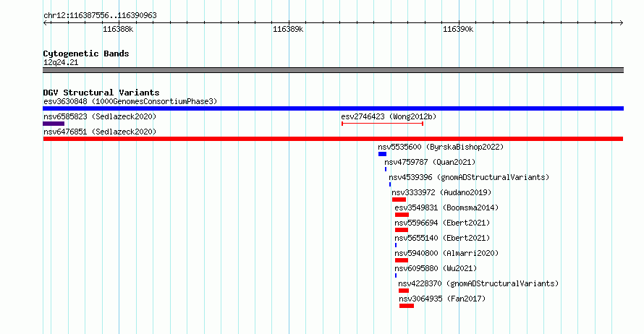Open the nsv6476851 (Sedlazeck2020) label
644x334 pixels.
pyautogui.click(x=100, y=132)
